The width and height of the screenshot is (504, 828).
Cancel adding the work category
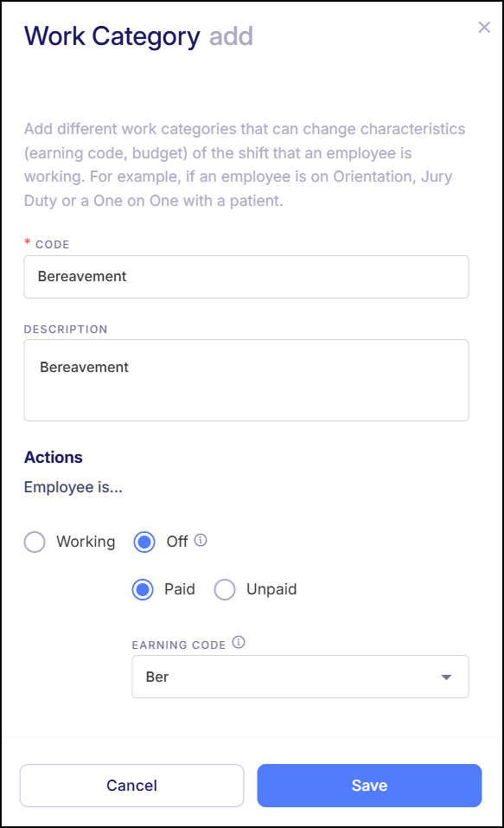pos(131,785)
